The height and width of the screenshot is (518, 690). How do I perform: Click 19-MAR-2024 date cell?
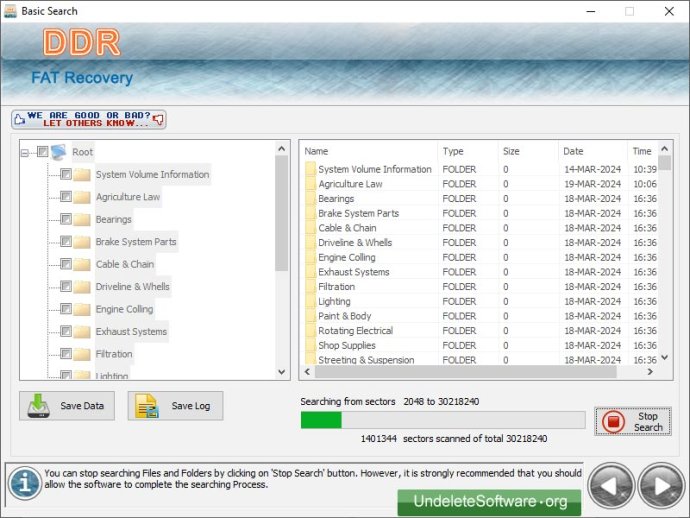(x=592, y=184)
